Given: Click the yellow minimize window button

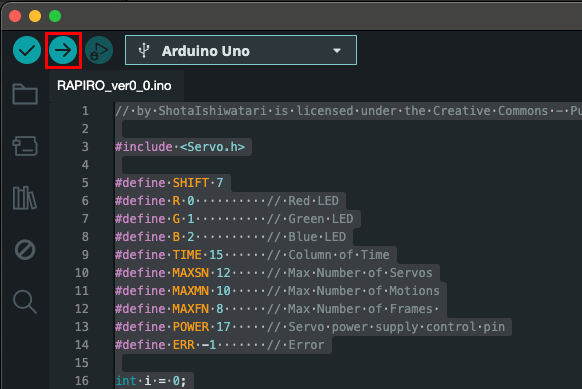Looking at the screenshot, I should 35,16.
